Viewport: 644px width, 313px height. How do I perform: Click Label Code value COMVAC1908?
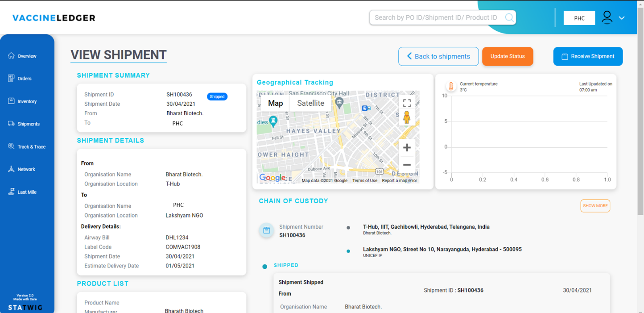click(x=183, y=247)
